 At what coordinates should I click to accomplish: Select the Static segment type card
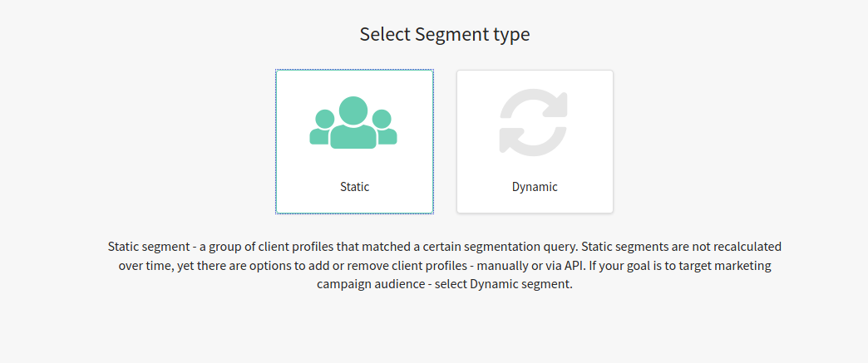coord(354,142)
